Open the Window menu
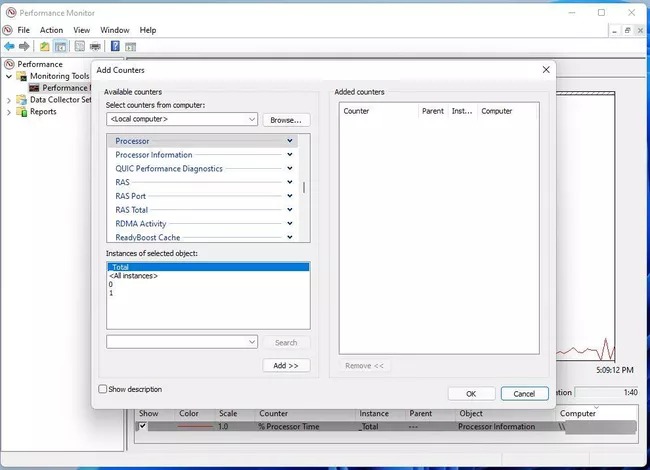Image resolution: width=650 pixels, height=470 pixels. pos(115,30)
